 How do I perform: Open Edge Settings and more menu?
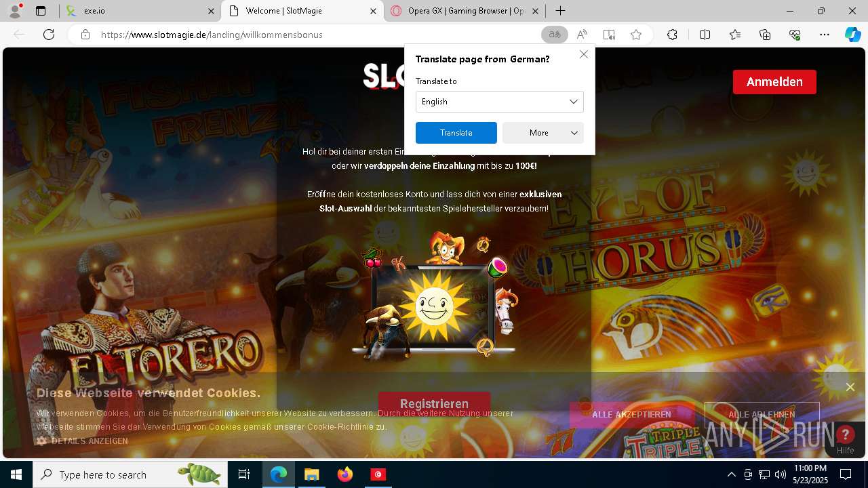click(825, 35)
